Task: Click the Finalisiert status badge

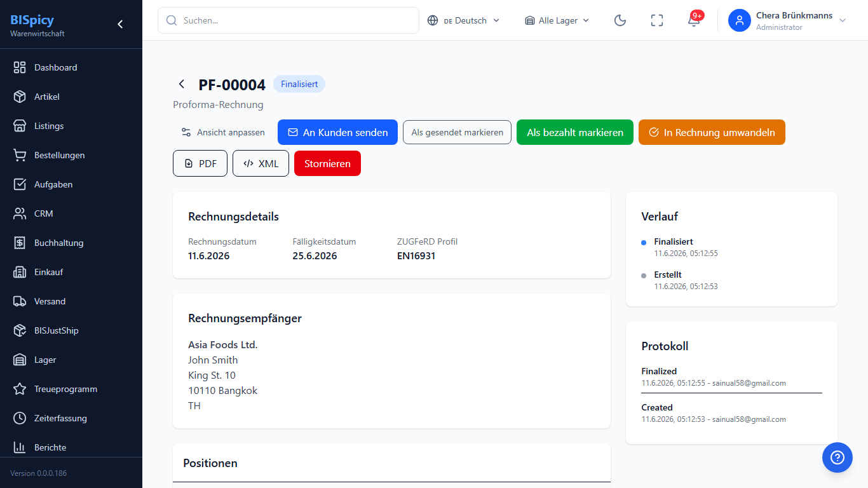Action: click(299, 84)
